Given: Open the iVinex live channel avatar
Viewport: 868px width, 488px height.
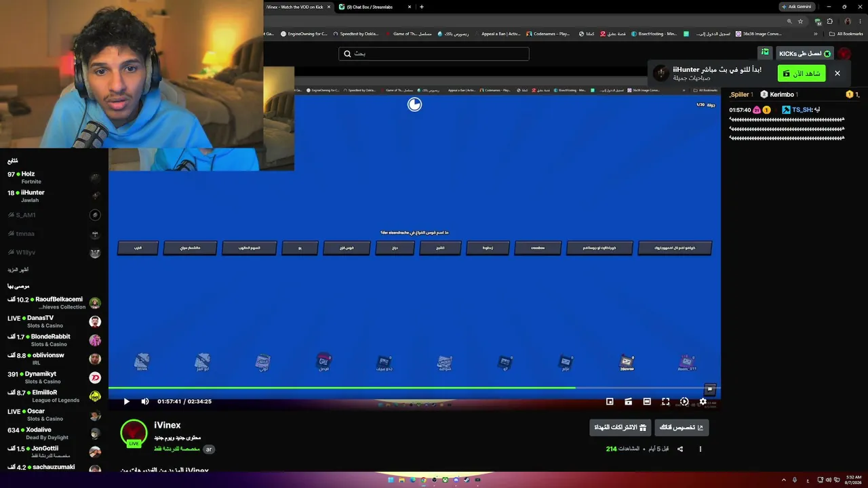Looking at the screenshot, I should (134, 433).
